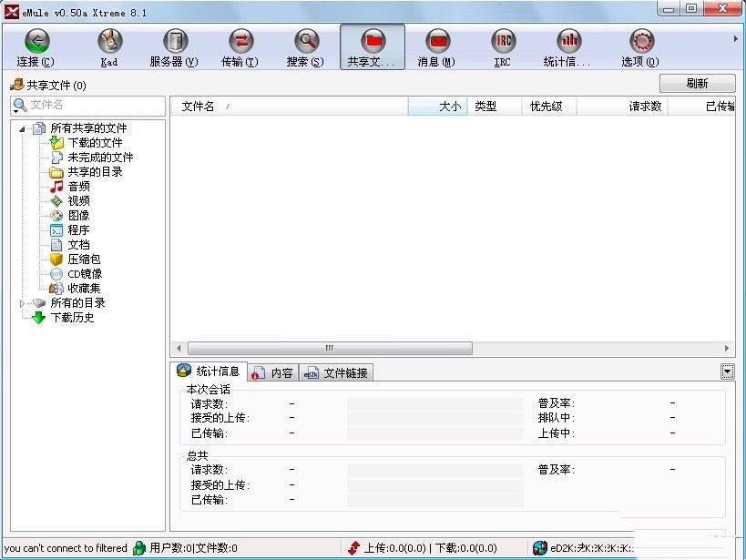746x560 pixels.
Task: Click the user count status icon
Action: pyautogui.click(x=139, y=548)
